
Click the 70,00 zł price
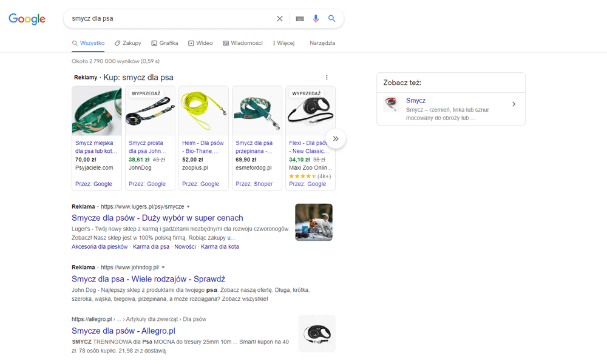click(x=86, y=160)
